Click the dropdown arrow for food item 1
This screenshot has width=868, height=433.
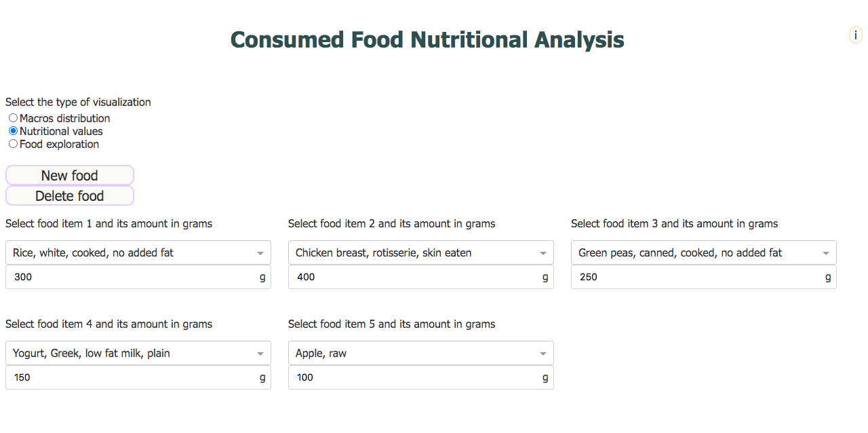pos(260,253)
